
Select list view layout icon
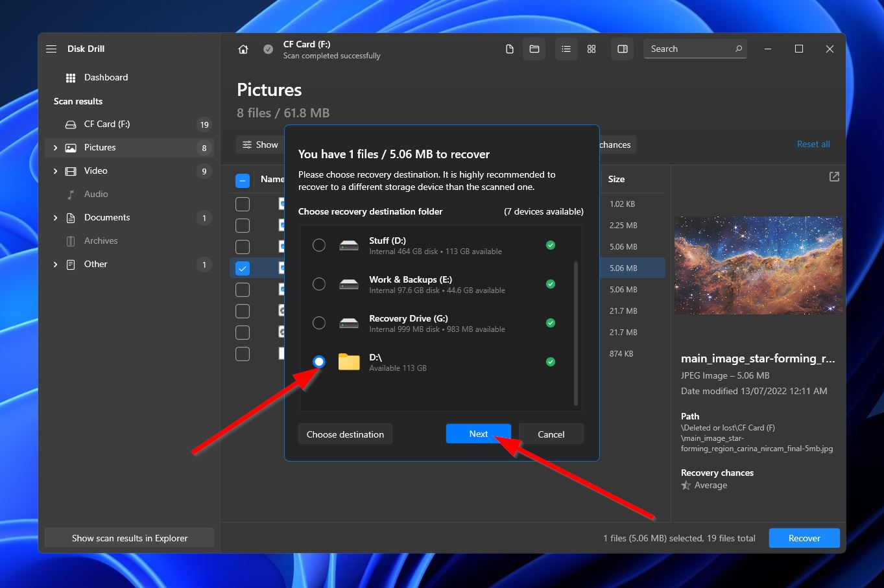click(x=566, y=49)
